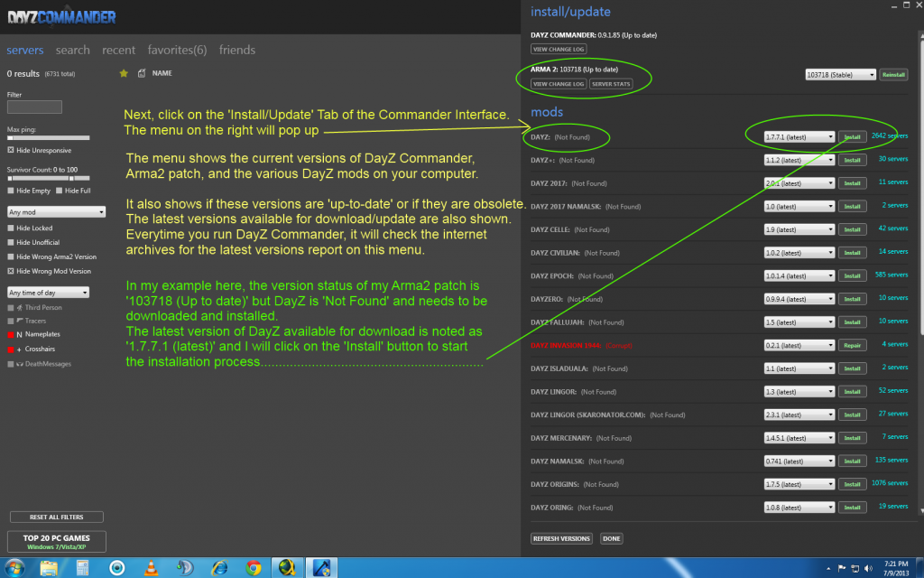This screenshot has height=578, width=924.
Task: Click RESET ALL FILTERS
Action: (x=57, y=517)
